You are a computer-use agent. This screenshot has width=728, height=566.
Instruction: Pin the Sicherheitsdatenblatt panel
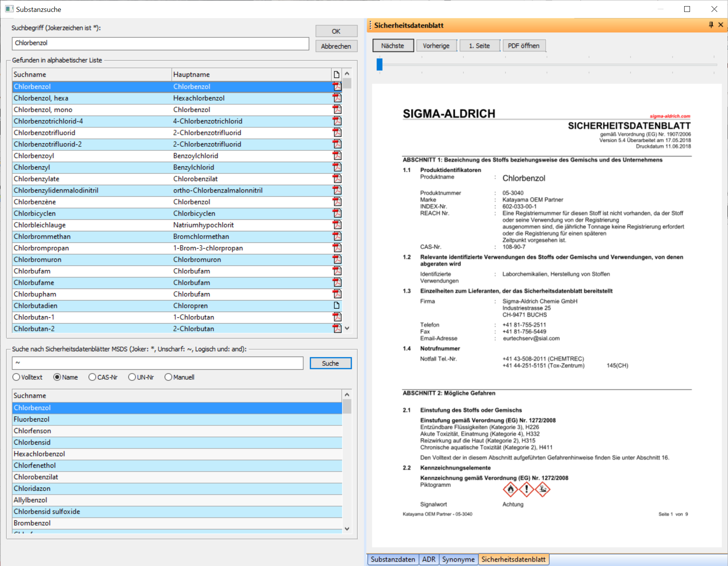711,25
